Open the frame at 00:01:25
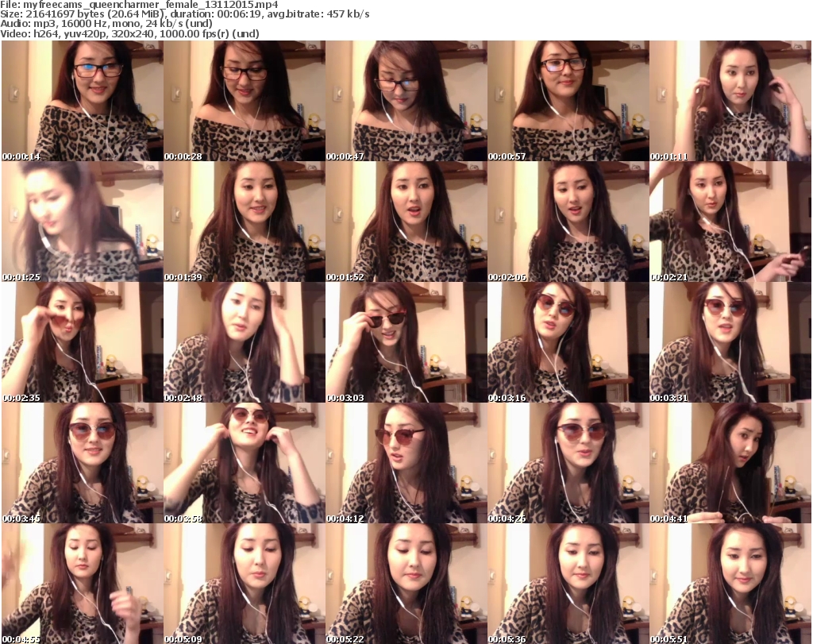813x644 pixels. pyautogui.click(x=83, y=222)
